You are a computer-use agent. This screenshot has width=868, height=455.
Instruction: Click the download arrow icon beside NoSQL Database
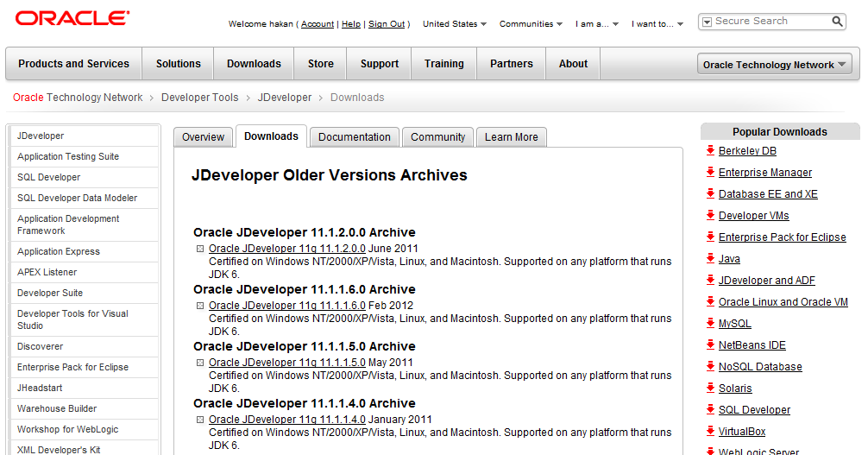click(x=710, y=367)
